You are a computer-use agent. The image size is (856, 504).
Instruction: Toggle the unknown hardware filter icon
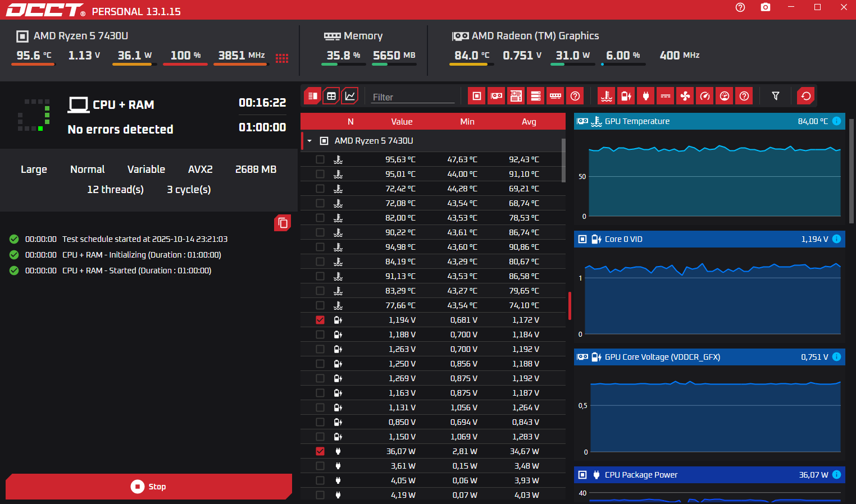(x=575, y=96)
